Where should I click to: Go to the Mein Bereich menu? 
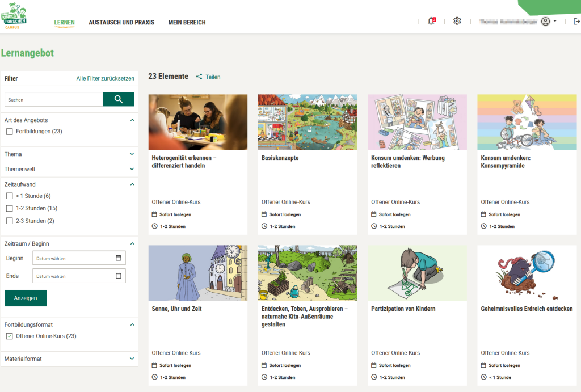[187, 23]
